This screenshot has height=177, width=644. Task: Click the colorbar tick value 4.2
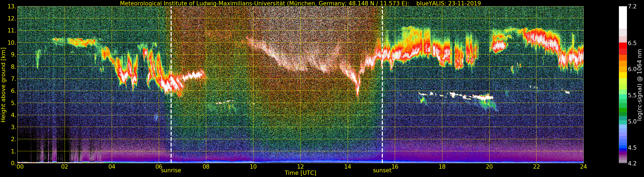coord(632,163)
